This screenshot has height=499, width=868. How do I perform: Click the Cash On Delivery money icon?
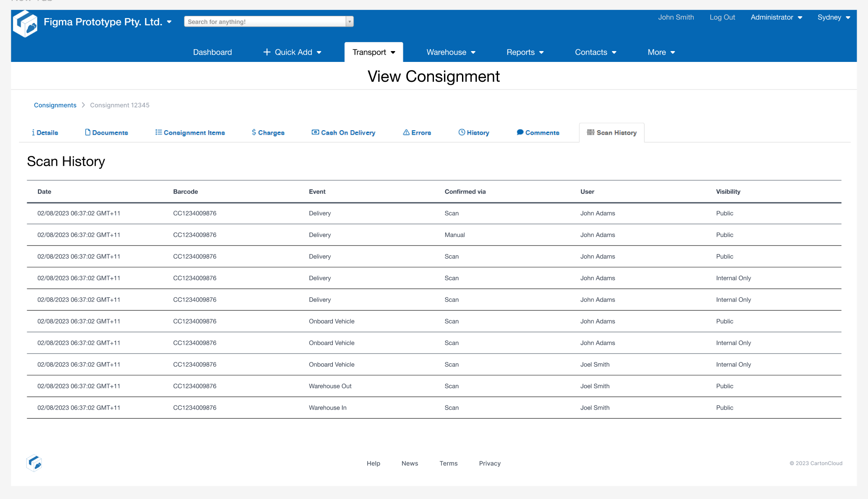tap(315, 132)
